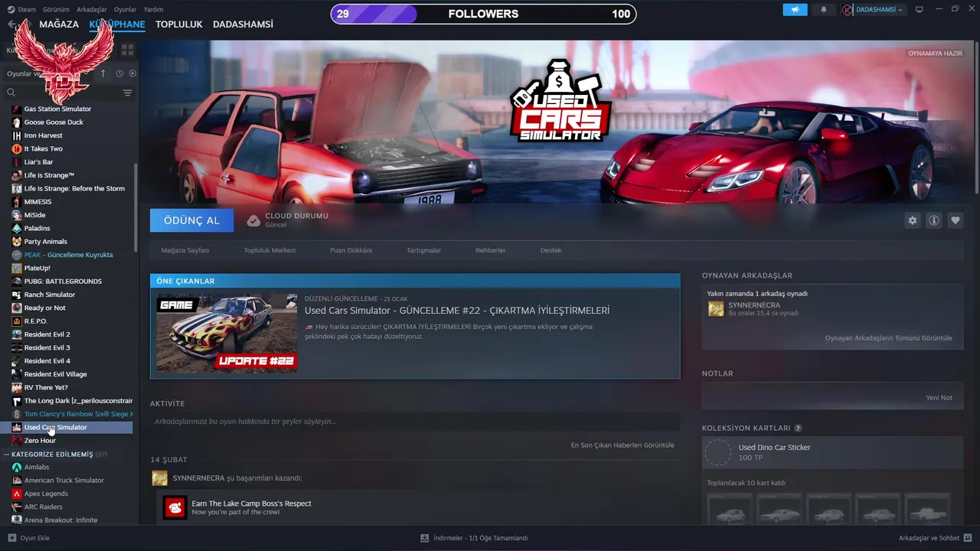Click the library search magnifier icon

click(x=11, y=93)
